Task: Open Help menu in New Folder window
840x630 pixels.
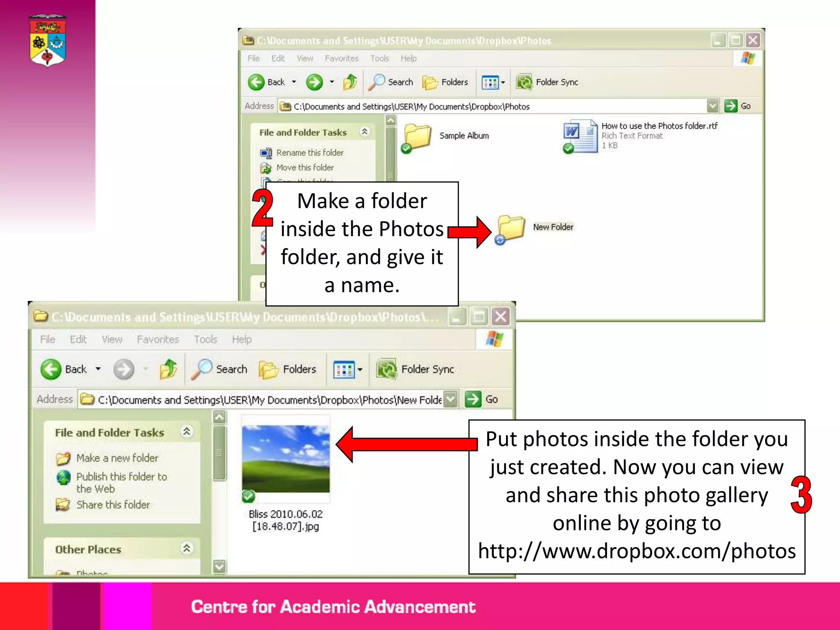Action: 242,340
